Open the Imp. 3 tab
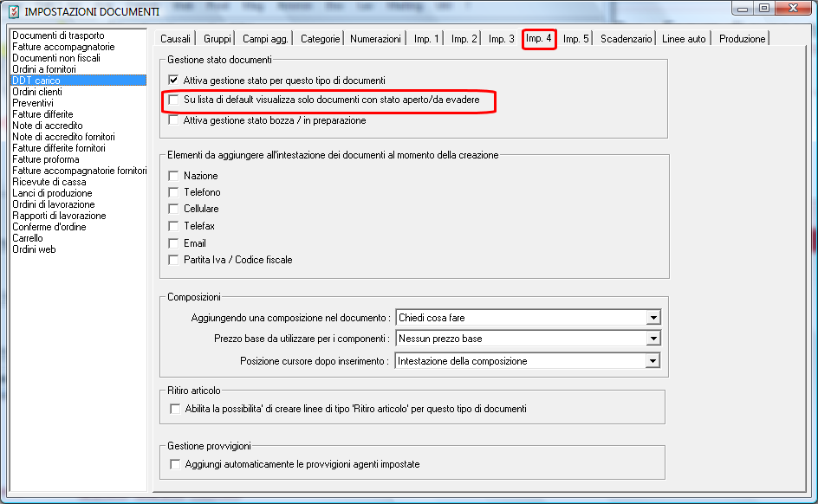Viewport: 818px width, 504px height. pos(501,39)
